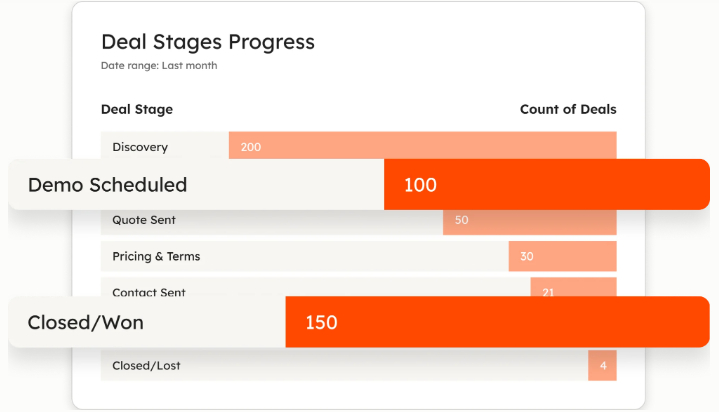
Task: Select the Quote Sent bar showing 50
Action: [530, 220]
